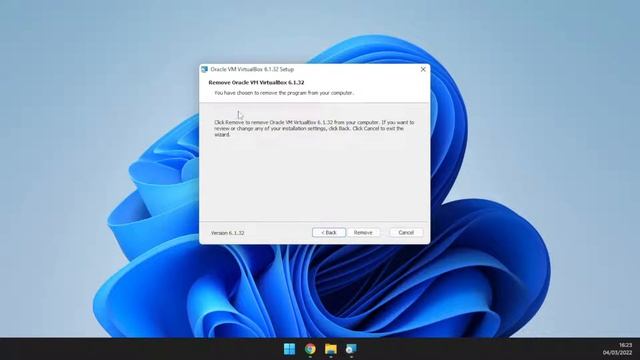
Task: Click the 'Oracle VM VirtualBox 6.1.32 Setup' title
Action: [252, 69]
